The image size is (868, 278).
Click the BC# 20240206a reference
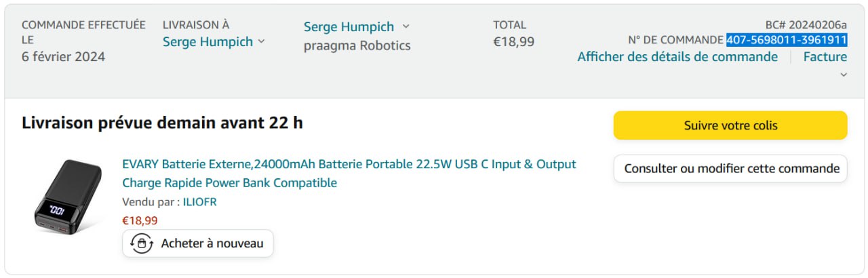click(806, 25)
